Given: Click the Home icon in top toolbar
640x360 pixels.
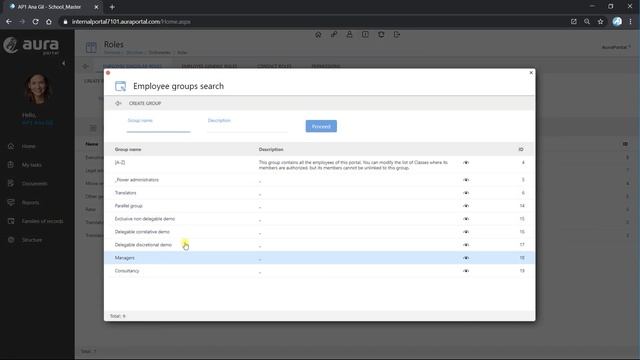Looking at the screenshot, I should (318, 35).
